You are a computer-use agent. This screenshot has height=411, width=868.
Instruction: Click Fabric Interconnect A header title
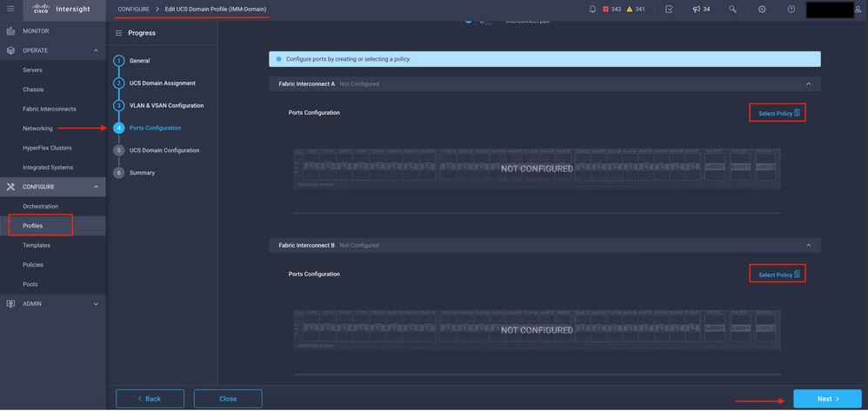click(307, 83)
